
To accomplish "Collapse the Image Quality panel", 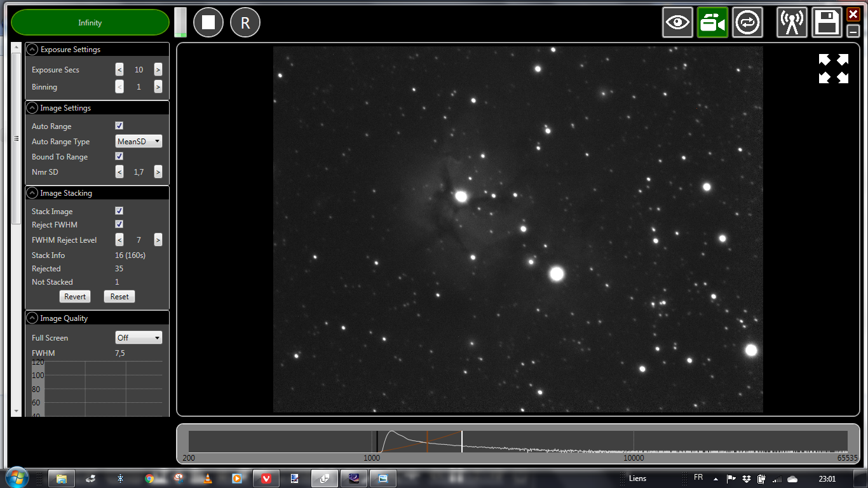I will tap(32, 318).
